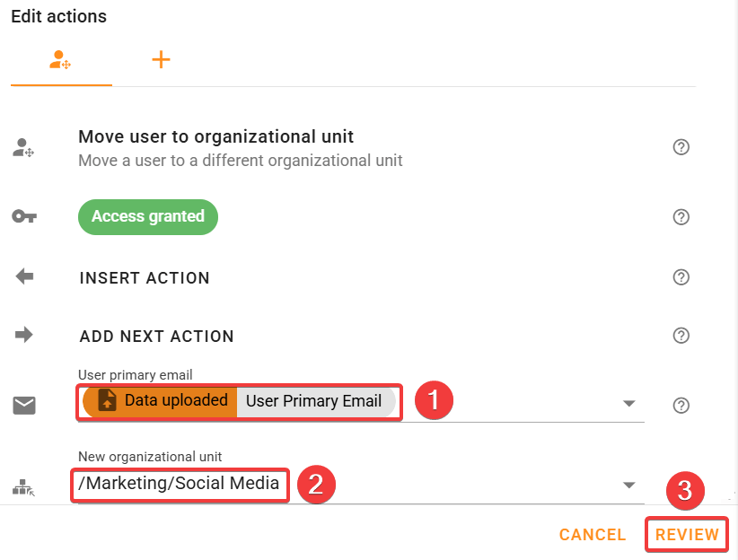Click the key access icon

coord(24,216)
